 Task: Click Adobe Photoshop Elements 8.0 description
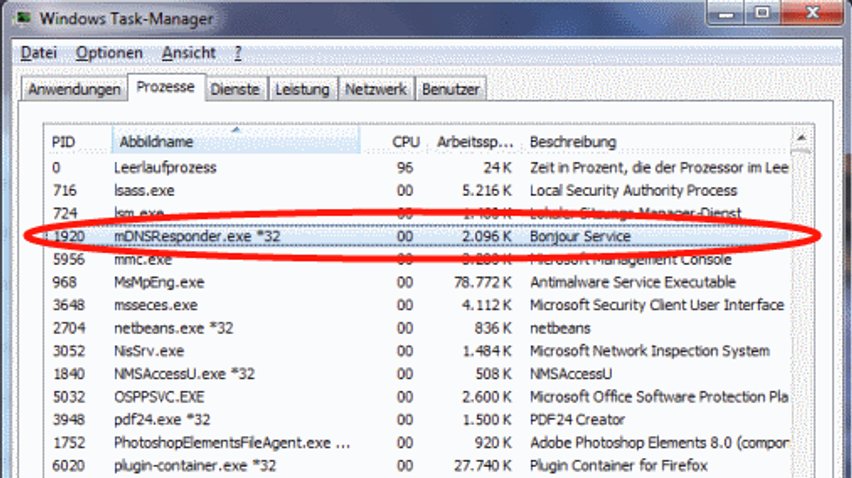tap(659, 443)
